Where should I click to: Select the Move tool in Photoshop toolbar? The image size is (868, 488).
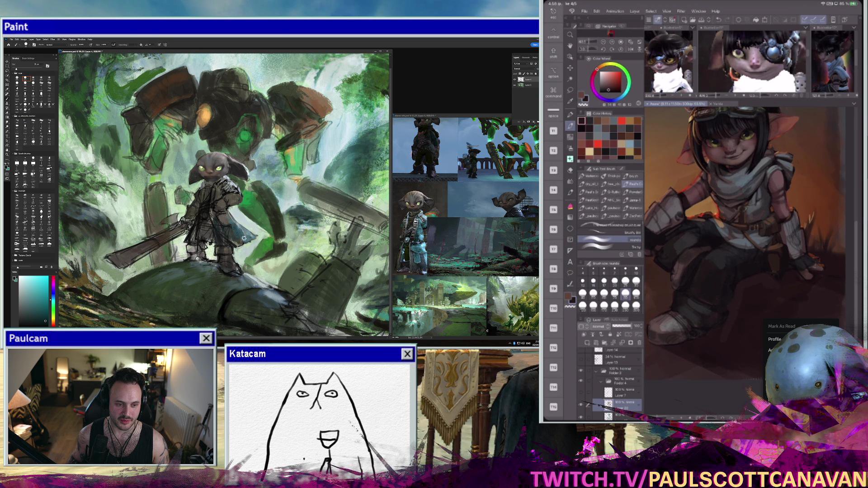[x=7, y=61]
